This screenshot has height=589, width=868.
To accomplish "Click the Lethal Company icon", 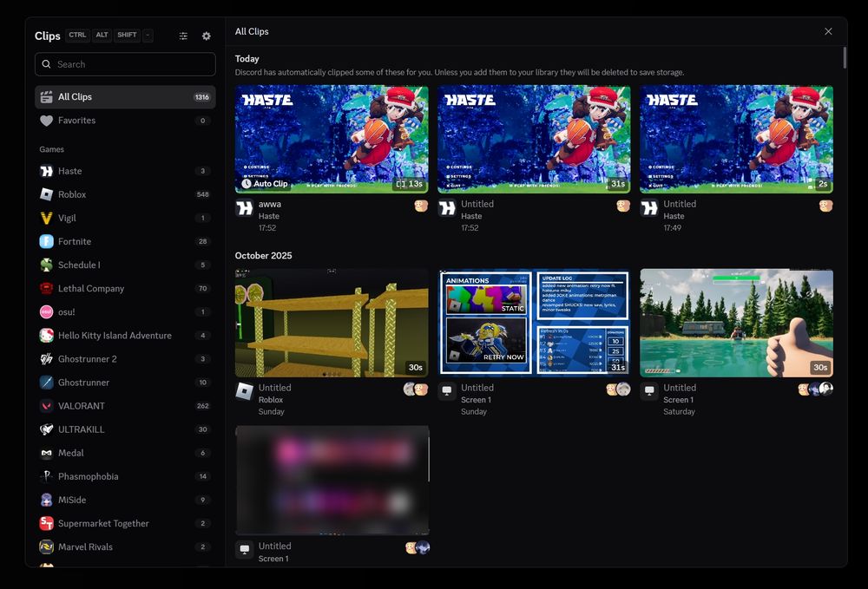I will (47, 289).
